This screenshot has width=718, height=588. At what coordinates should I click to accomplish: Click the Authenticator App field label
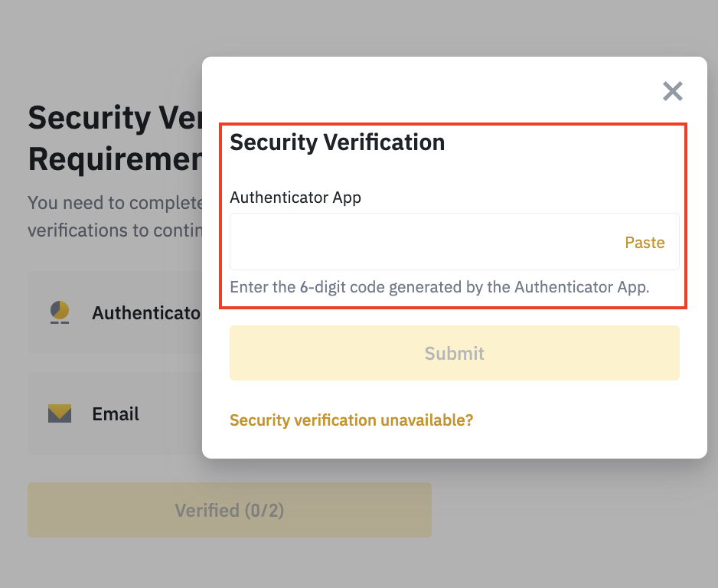click(x=295, y=198)
